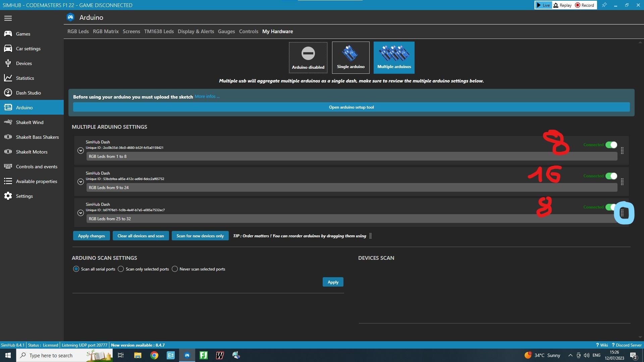
Task: Open the hamburger menu icon
Action: coord(8,18)
